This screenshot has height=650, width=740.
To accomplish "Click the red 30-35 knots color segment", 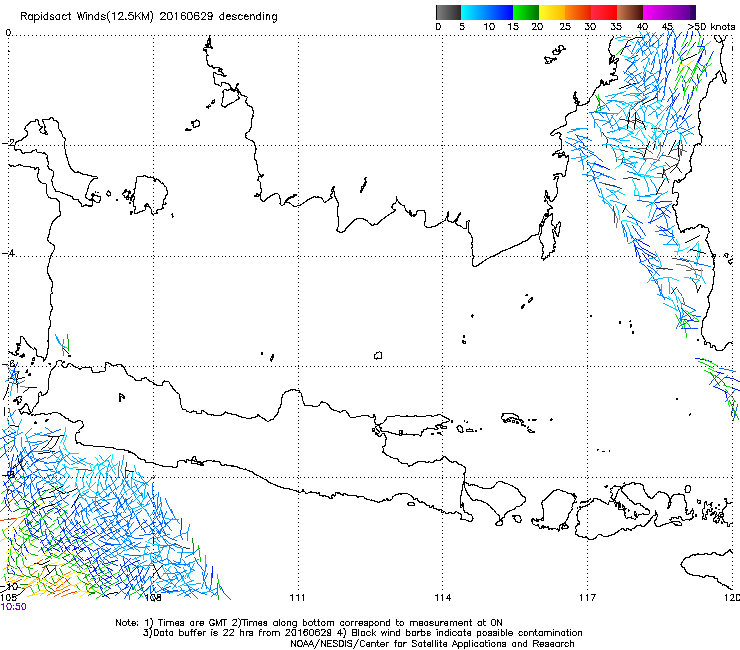I will [604, 12].
